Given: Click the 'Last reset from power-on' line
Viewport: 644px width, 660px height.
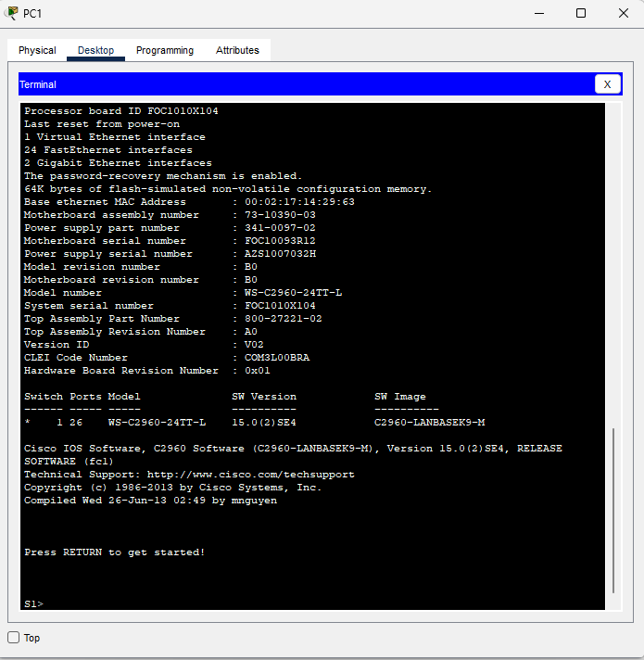Looking at the screenshot, I should (102, 124).
